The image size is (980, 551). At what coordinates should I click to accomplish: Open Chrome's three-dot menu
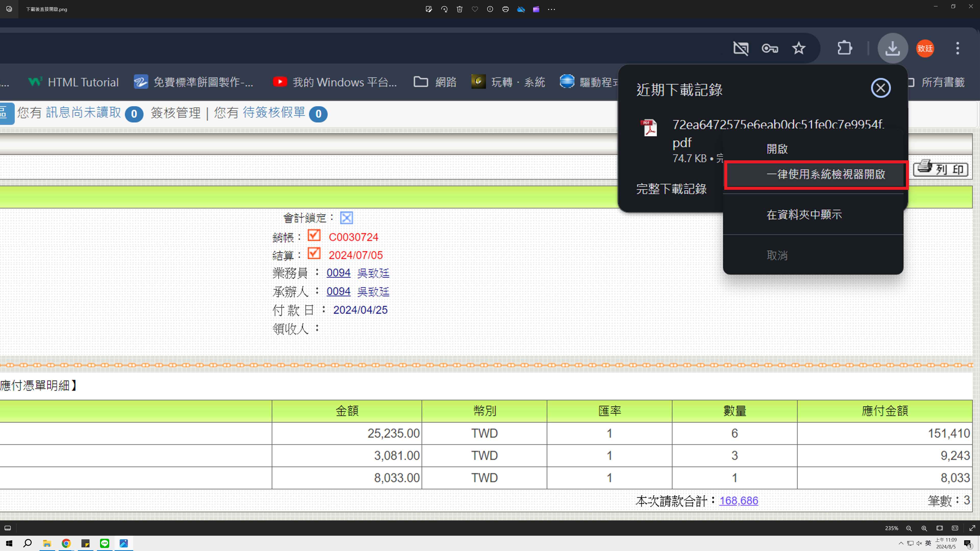click(x=958, y=48)
